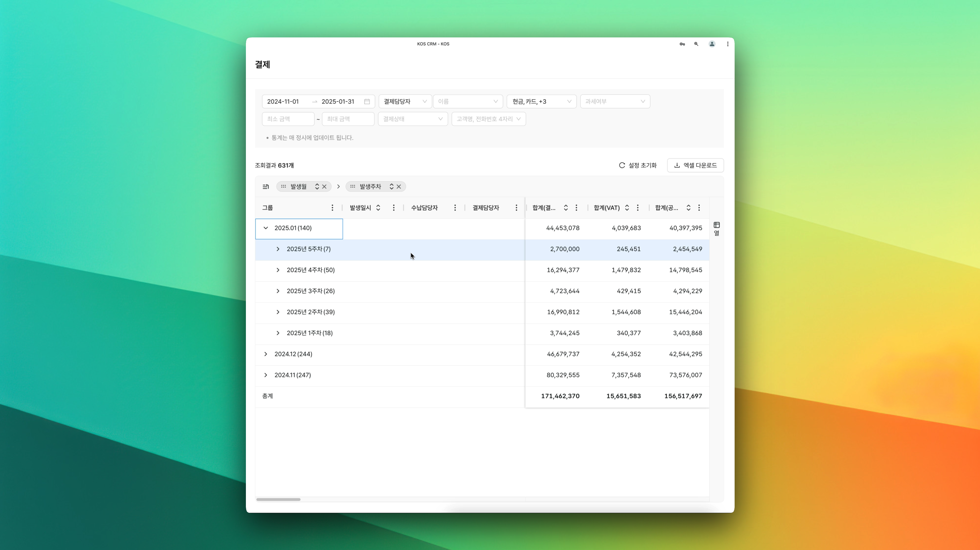
Task: Click calendar icon in date range field
Action: coord(367,101)
